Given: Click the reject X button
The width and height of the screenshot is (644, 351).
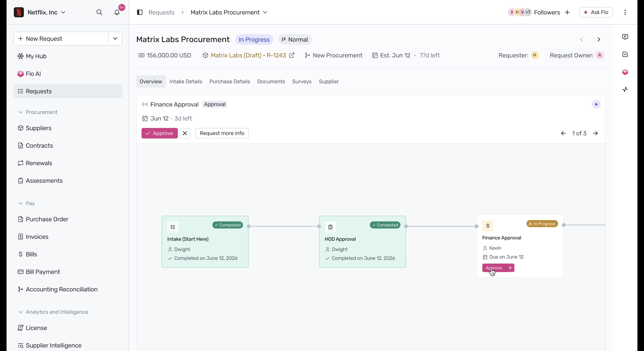Looking at the screenshot, I should (185, 133).
